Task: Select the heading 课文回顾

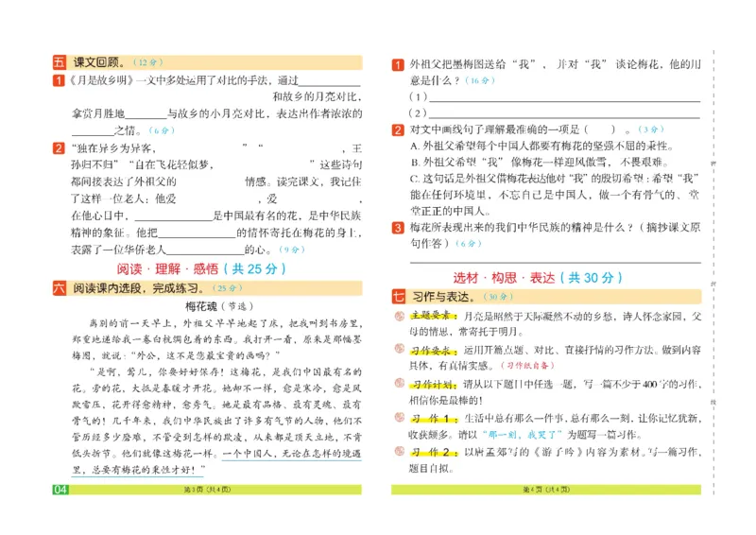Action: pyautogui.click(x=99, y=62)
